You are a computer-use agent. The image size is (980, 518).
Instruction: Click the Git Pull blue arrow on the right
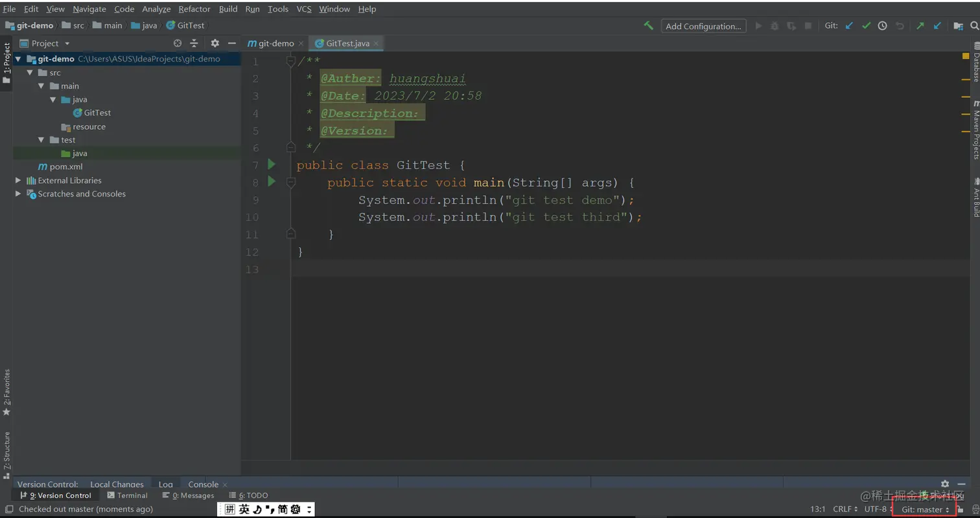[937, 26]
